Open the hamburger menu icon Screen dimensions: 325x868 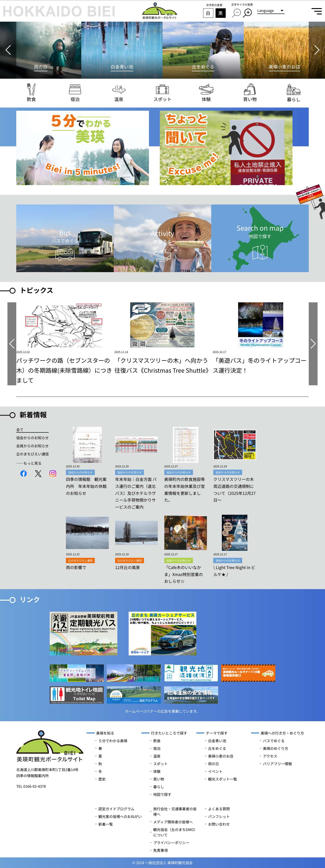(x=316, y=11)
